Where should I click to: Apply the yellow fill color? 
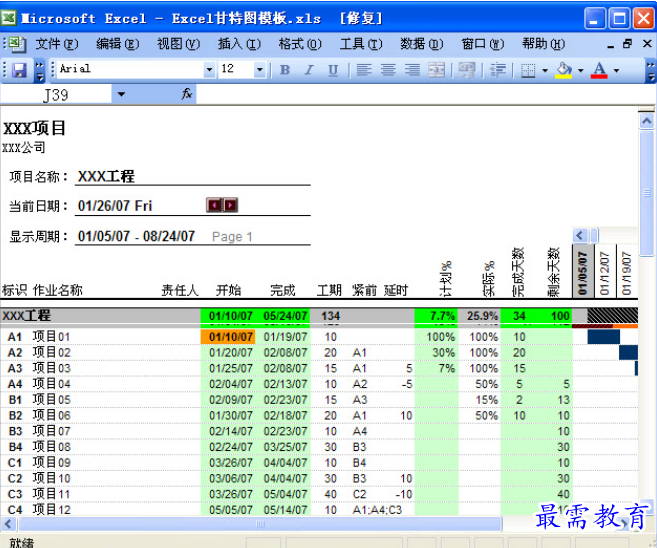coord(565,70)
